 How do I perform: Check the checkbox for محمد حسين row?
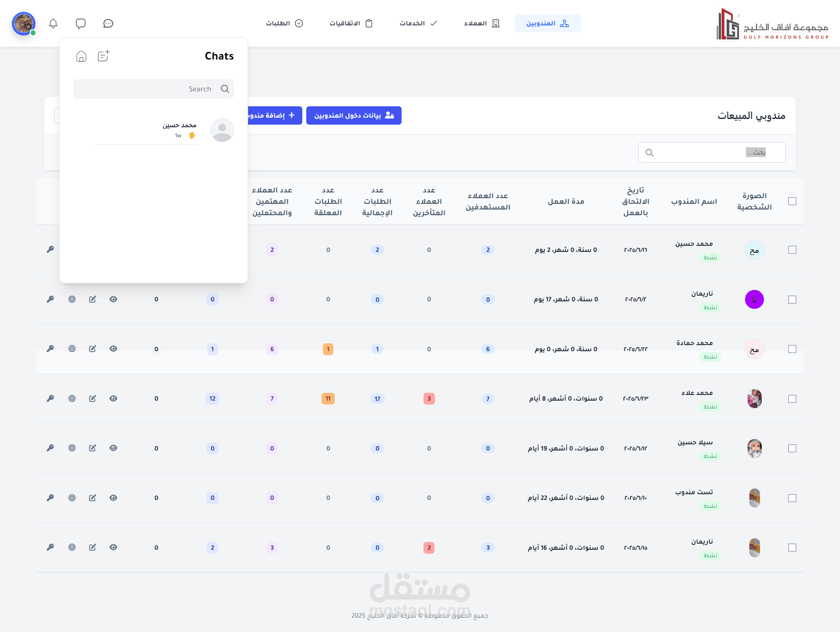(x=792, y=250)
